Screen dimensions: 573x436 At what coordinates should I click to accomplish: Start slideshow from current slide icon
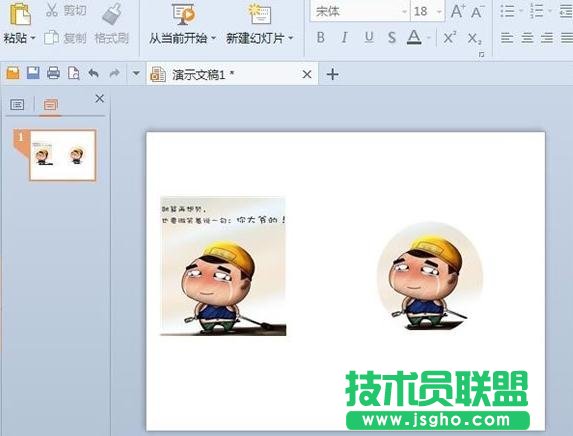pos(183,15)
